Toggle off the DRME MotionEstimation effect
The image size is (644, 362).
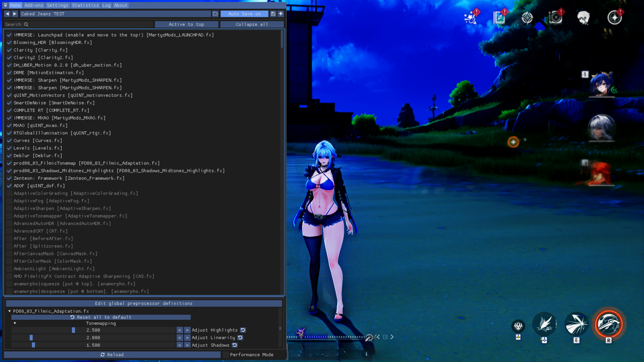coord(9,73)
